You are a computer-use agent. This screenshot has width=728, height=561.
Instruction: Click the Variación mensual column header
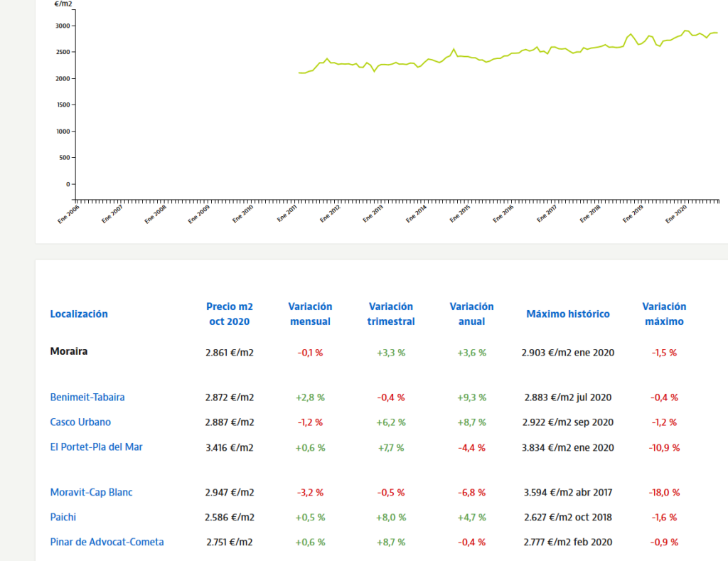[310, 314]
